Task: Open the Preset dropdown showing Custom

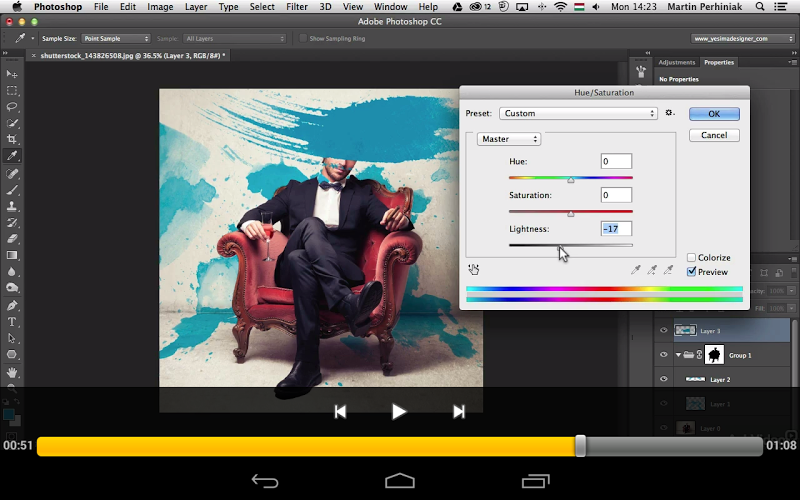Action: (x=578, y=114)
